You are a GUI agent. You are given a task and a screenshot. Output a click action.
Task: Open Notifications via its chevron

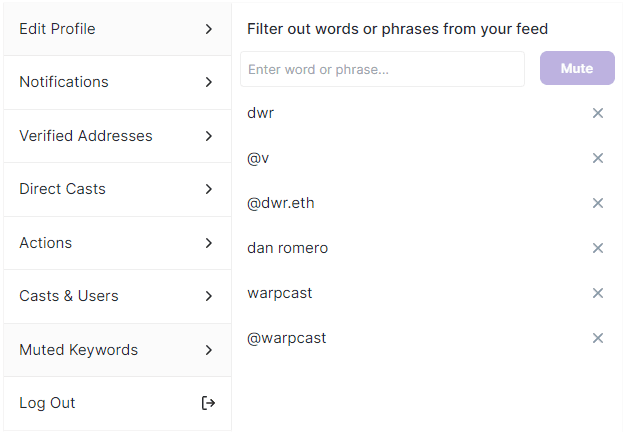coord(208,82)
